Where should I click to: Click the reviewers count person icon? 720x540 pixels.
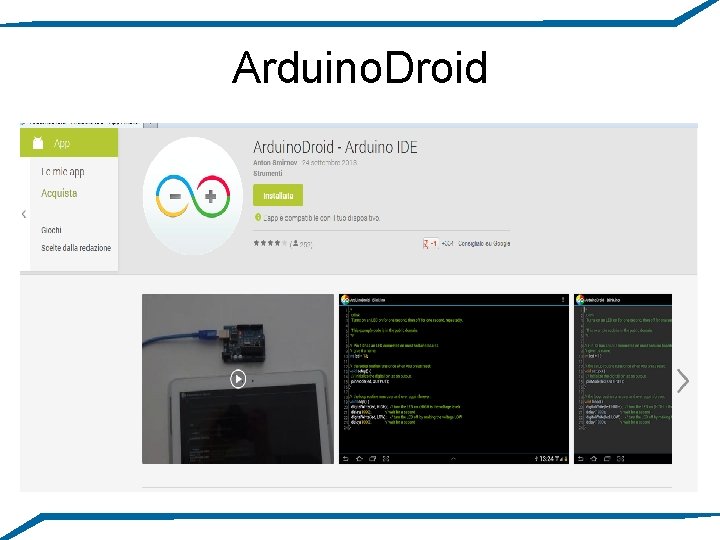pos(295,243)
